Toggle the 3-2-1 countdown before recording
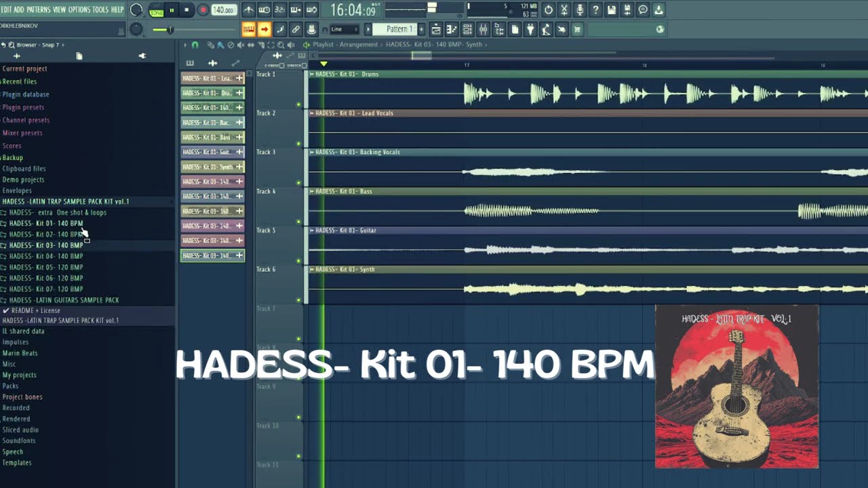The width and height of the screenshot is (868, 488). pos(280,10)
